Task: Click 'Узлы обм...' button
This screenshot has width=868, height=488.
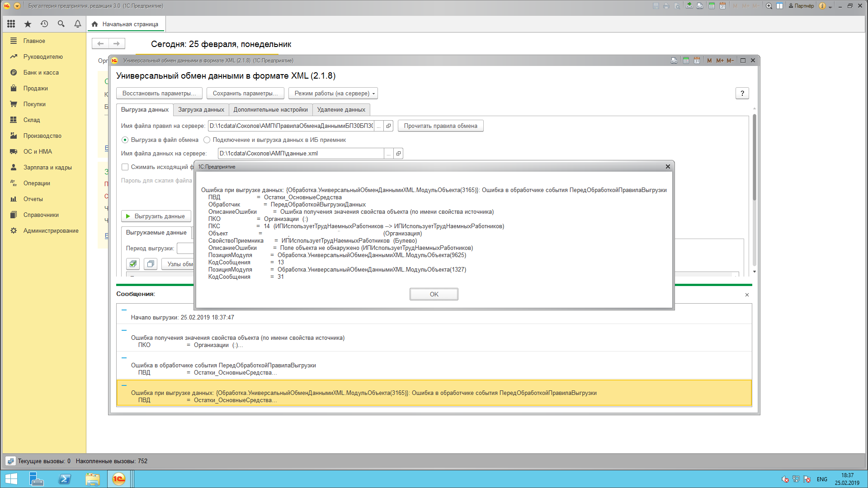Action: 178,264
